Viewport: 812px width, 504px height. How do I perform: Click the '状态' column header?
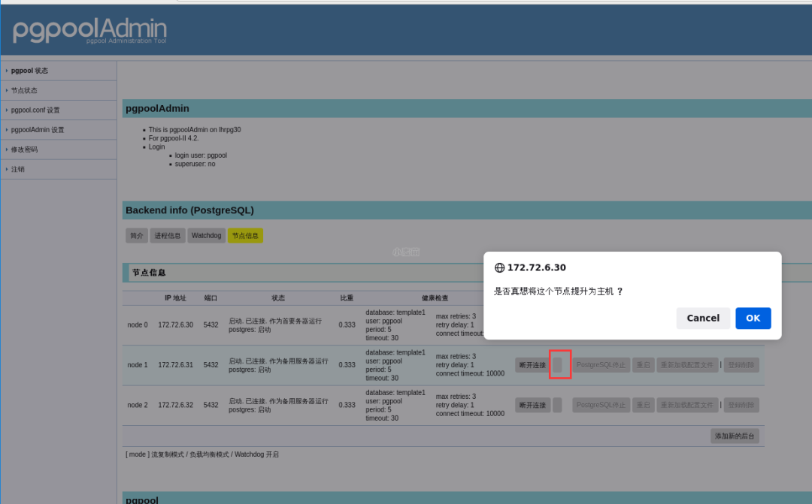coord(278,298)
